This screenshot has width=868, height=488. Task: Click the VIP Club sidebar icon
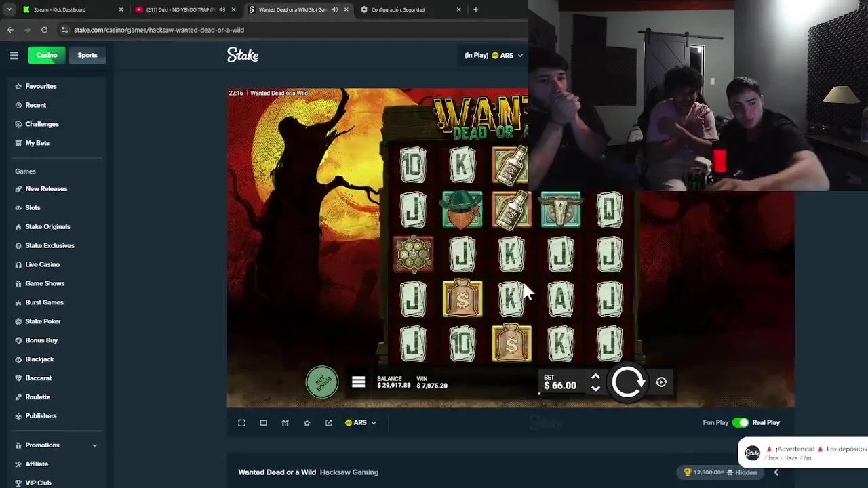[x=18, y=483]
